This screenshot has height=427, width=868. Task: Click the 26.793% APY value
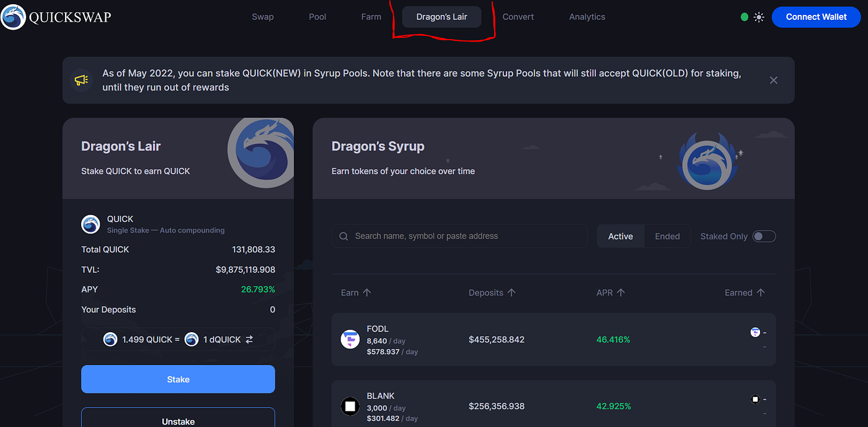258,289
